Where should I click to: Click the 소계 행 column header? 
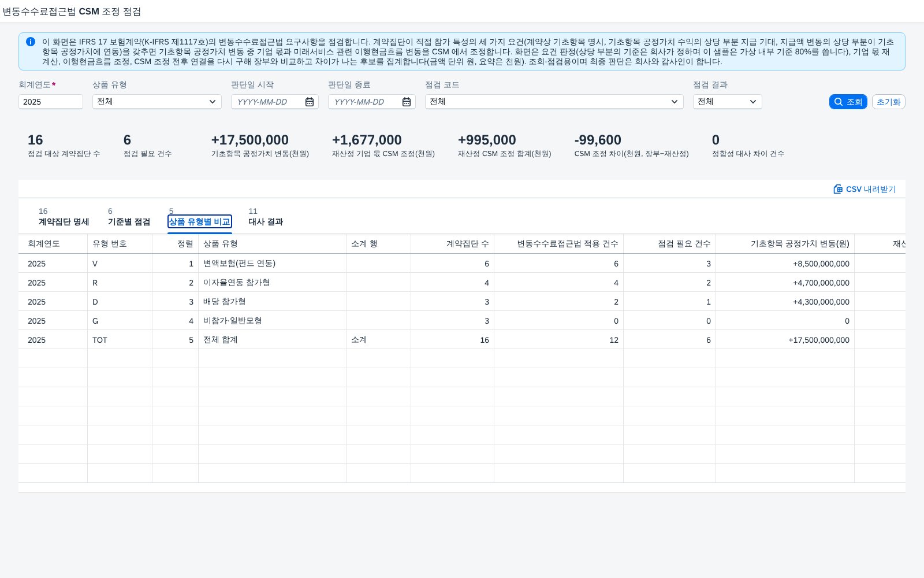(x=379, y=244)
